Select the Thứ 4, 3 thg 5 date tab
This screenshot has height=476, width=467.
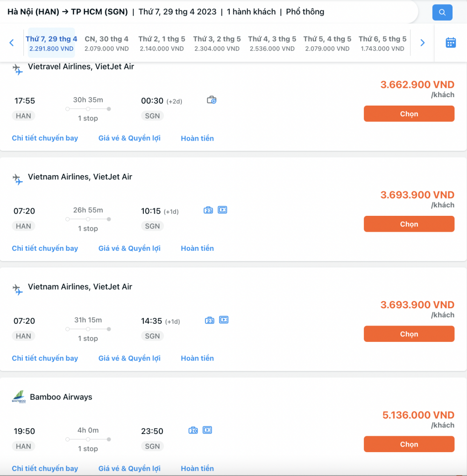[x=272, y=43]
